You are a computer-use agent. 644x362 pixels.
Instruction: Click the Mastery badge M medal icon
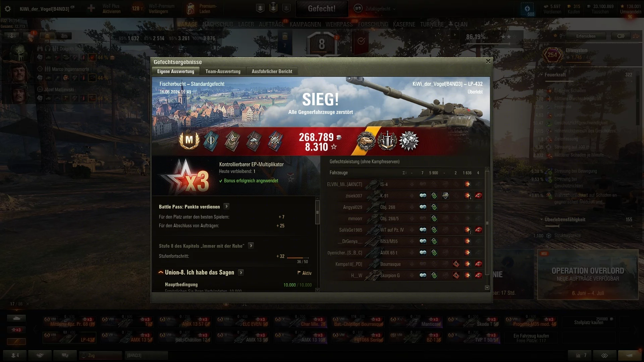[189, 140]
